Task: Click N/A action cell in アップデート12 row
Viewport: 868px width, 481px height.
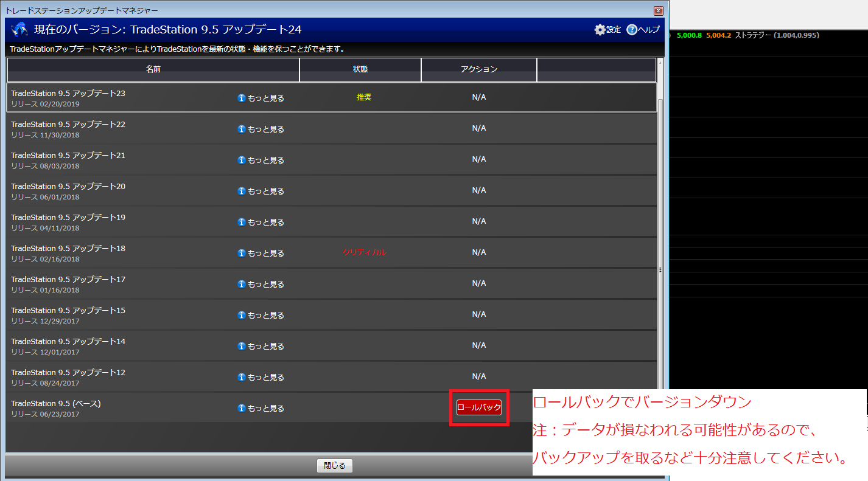Action: [479, 376]
